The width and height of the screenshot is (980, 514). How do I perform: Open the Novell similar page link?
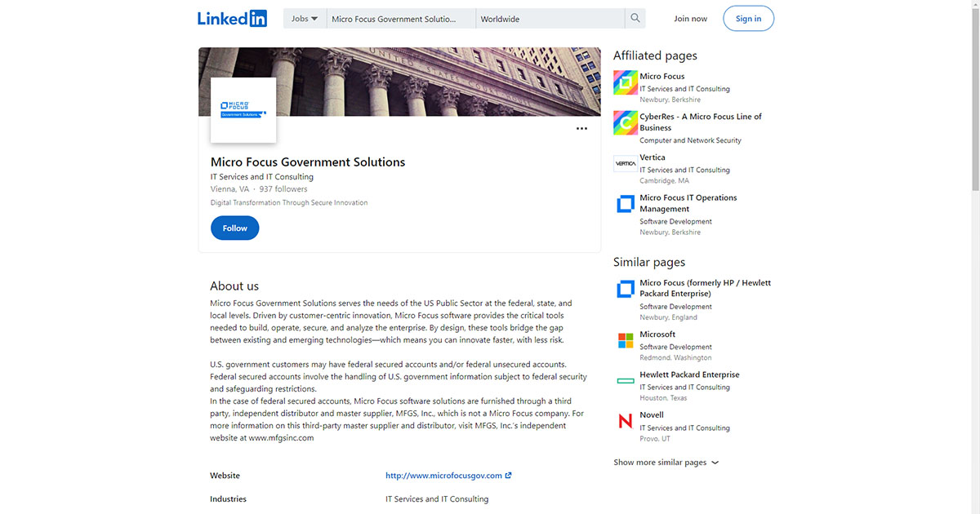652,415
